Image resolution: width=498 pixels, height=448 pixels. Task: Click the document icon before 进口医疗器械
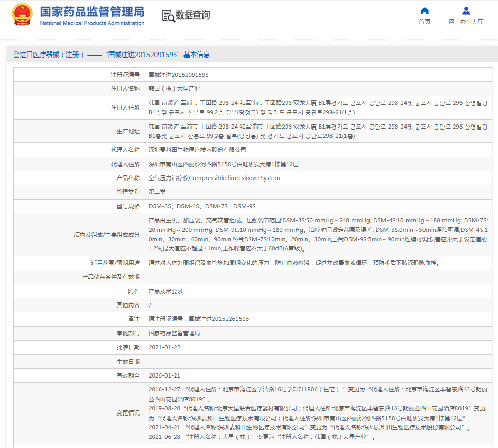tap(16, 55)
